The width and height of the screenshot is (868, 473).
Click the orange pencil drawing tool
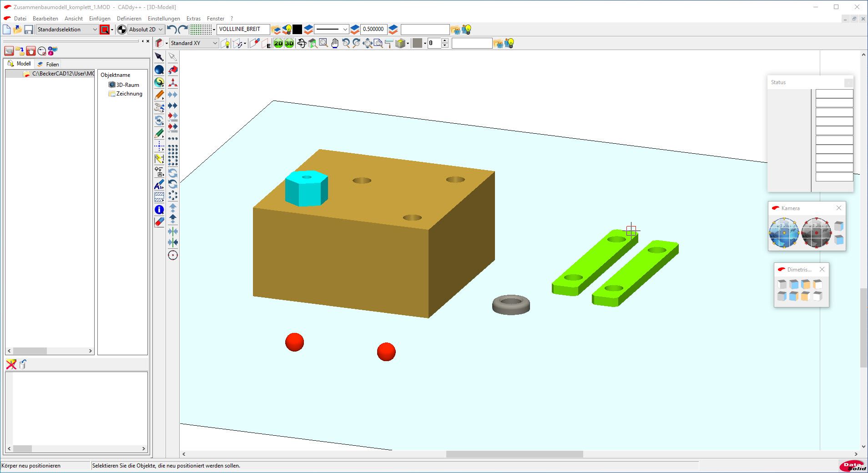pos(159,95)
